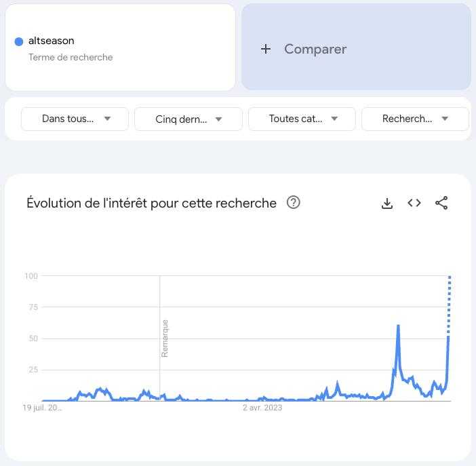Download the interest chart data
The width and height of the screenshot is (476, 466).
pos(386,203)
